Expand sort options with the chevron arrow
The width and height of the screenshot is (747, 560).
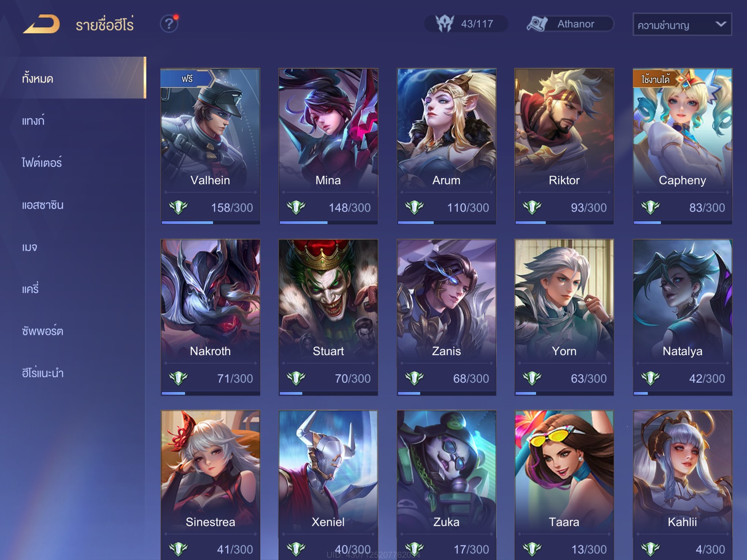click(720, 24)
